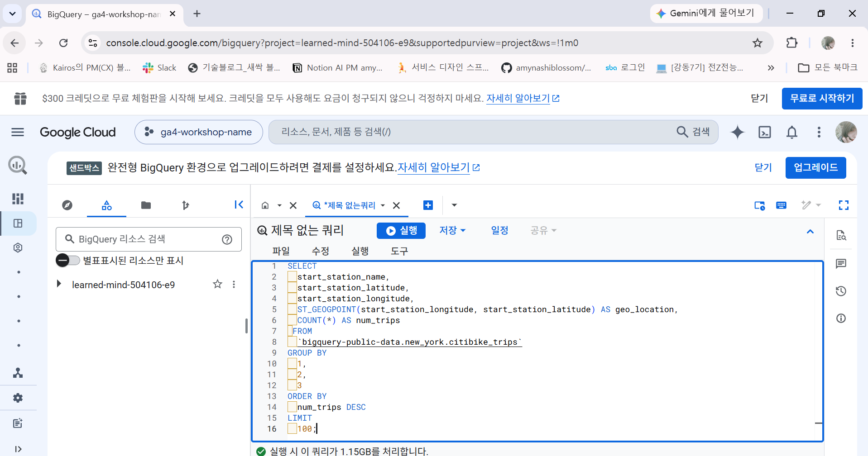Open the header three-dot settings menu
868x456 pixels.
[x=819, y=132]
